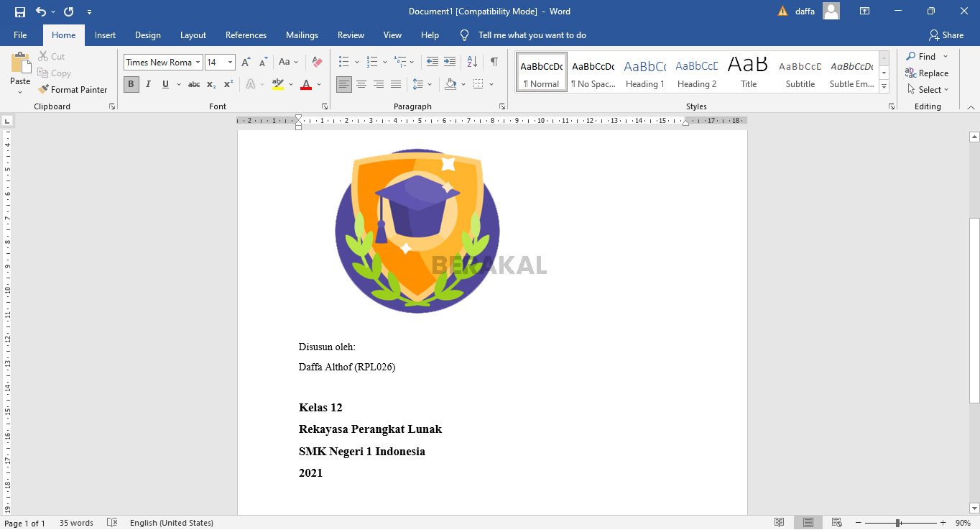Apply underline to the text
Viewport: 980px width, 530px height.
pyautogui.click(x=165, y=84)
